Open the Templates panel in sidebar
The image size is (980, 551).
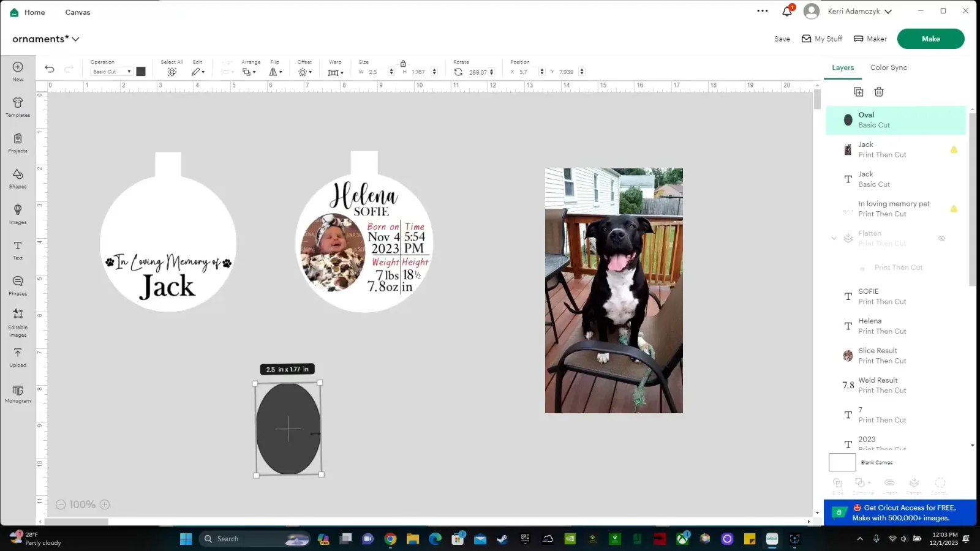(x=18, y=107)
